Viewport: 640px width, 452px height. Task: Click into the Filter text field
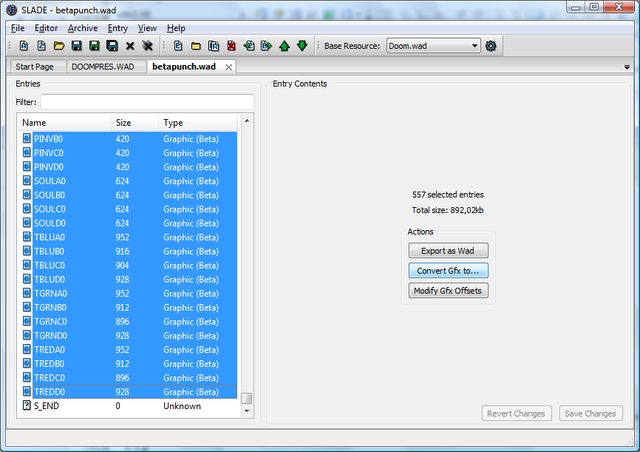click(x=147, y=102)
